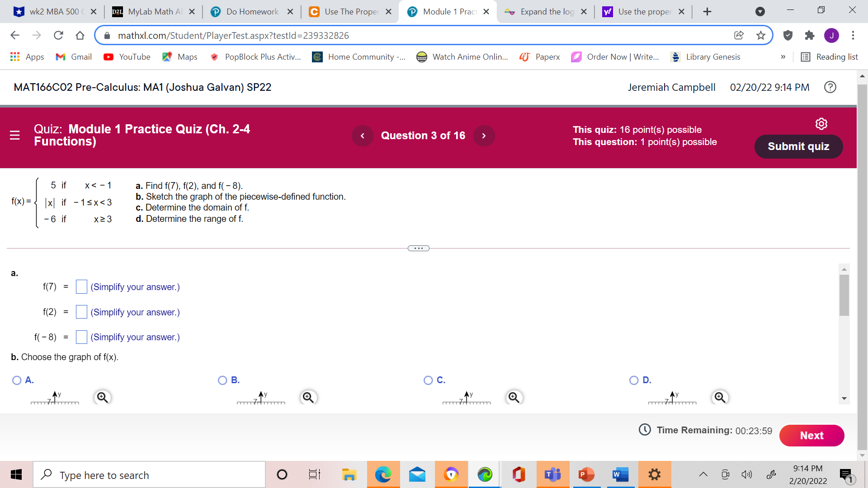Zoom into graph option D
The image size is (868, 488).
(x=720, y=398)
